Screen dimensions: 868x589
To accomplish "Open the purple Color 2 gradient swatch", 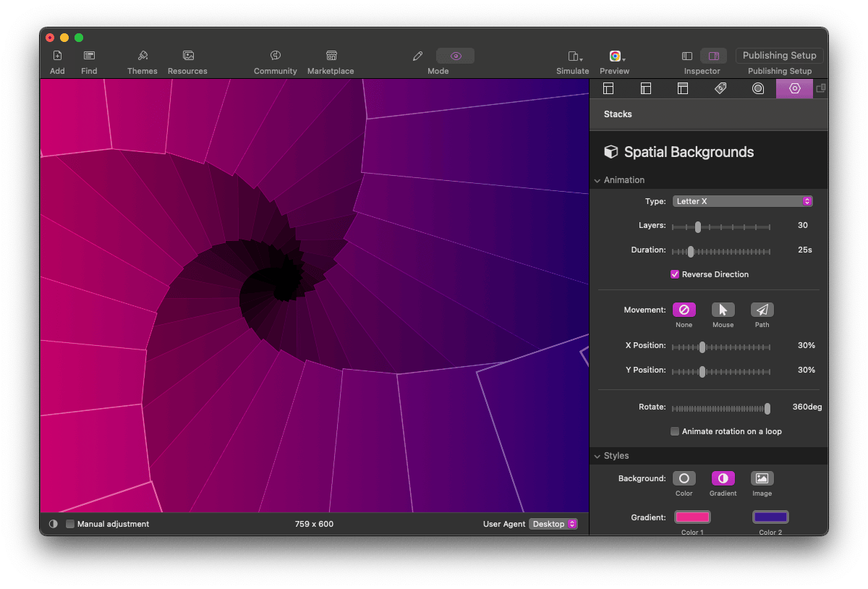I will (x=770, y=517).
